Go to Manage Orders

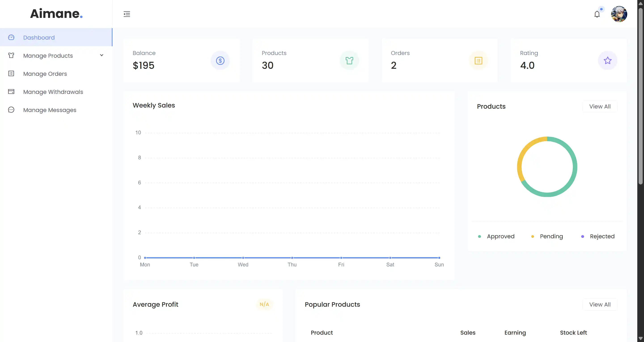pyautogui.click(x=45, y=74)
